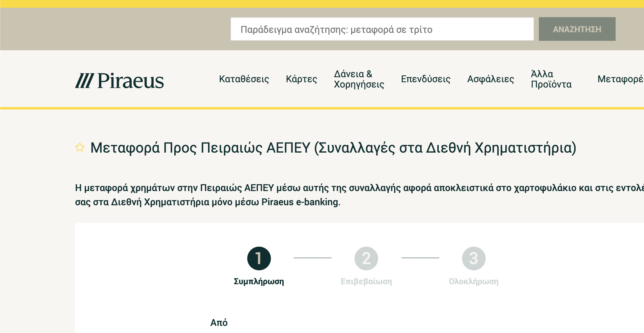
Task: Select step 3 Ολοκλήρωση circle
Action: click(x=474, y=258)
